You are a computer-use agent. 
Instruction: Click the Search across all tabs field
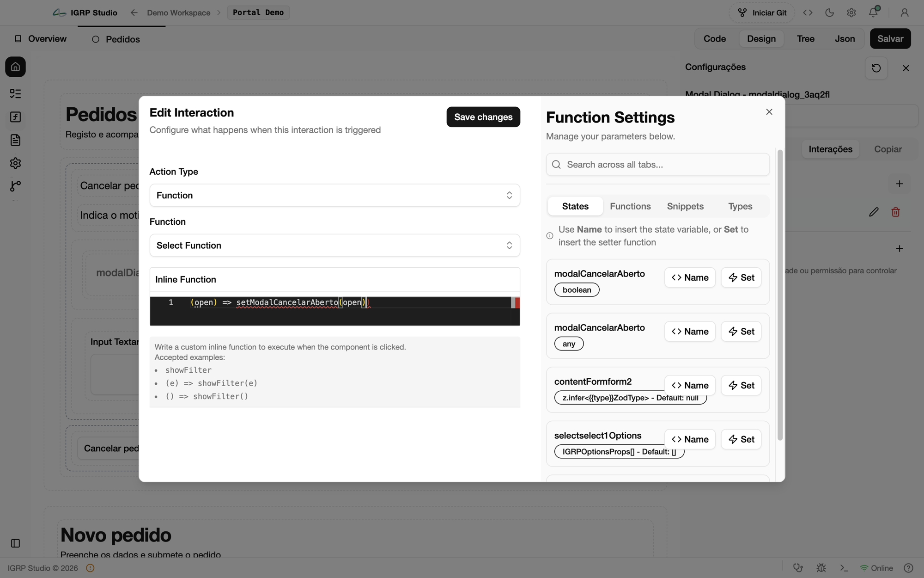[x=657, y=165]
